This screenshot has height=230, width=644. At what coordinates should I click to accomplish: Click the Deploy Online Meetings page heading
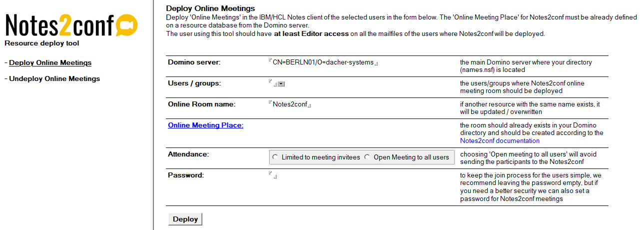[x=210, y=8]
